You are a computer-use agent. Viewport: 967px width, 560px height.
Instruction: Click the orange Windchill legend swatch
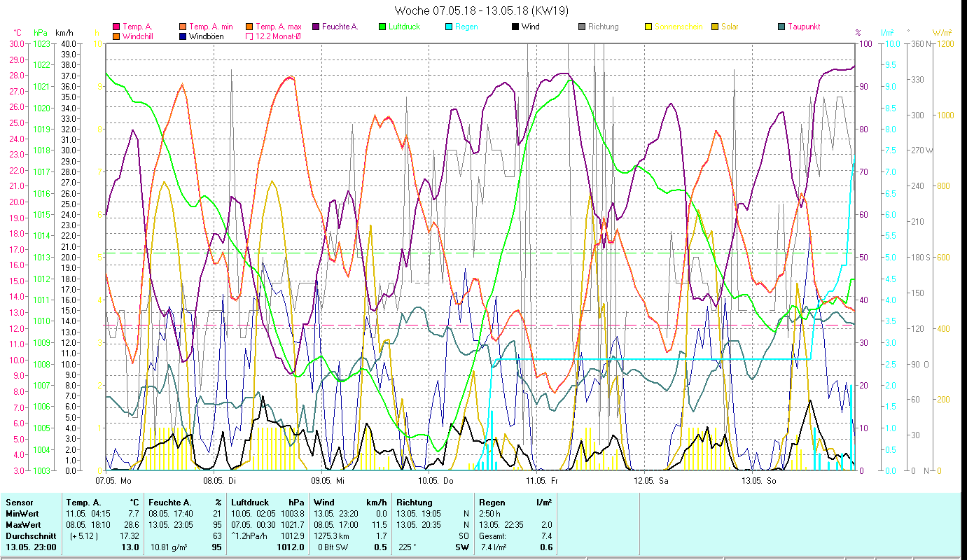[116, 36]
